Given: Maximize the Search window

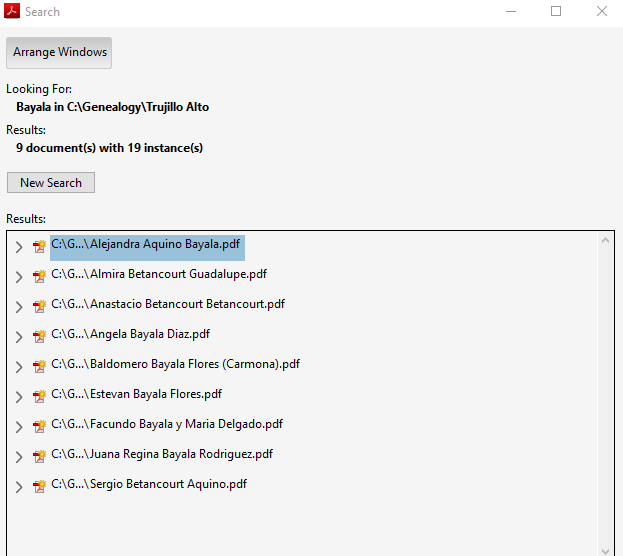Looking at the screenshot, I should click(x=556, y=12).
